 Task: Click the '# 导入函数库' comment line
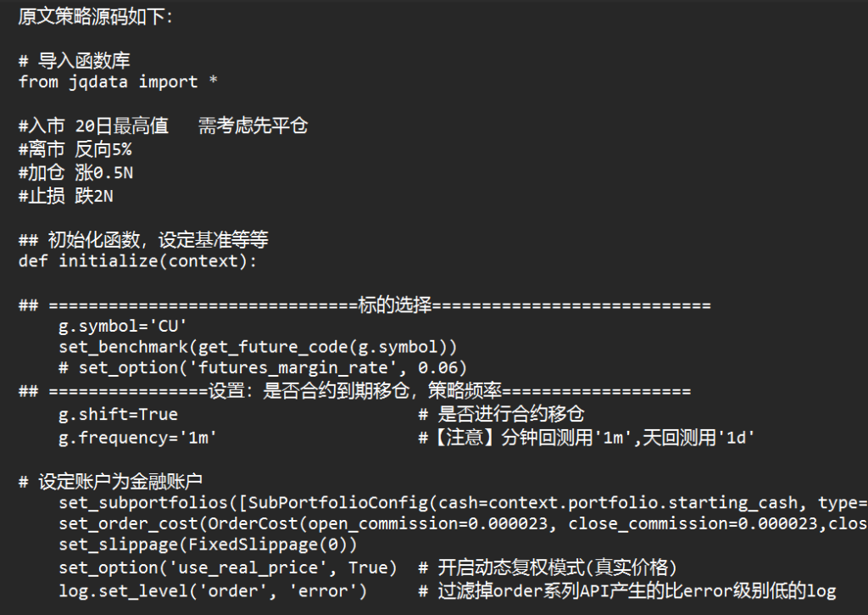click(x=74, y=61)
